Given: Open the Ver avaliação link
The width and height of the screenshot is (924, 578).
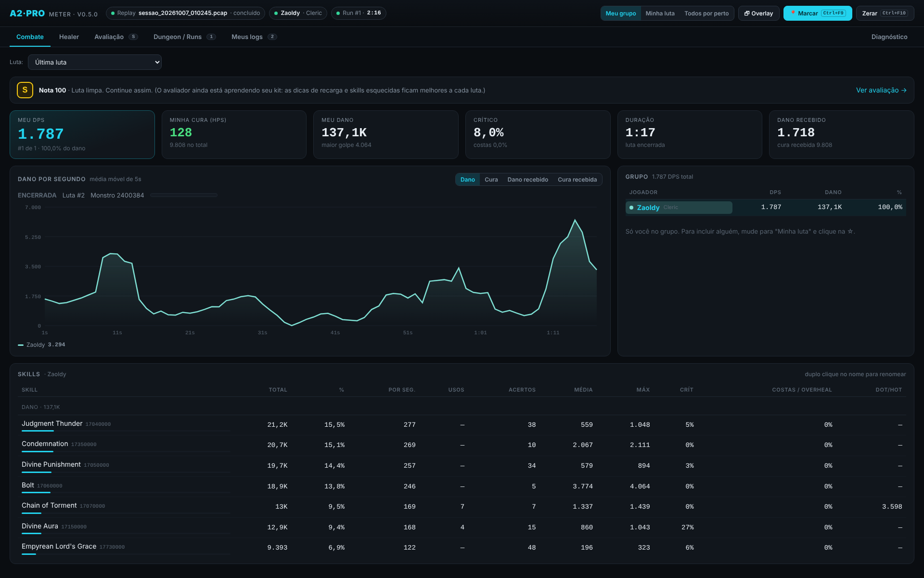Looking at the screenshot, I should [881, 90].
